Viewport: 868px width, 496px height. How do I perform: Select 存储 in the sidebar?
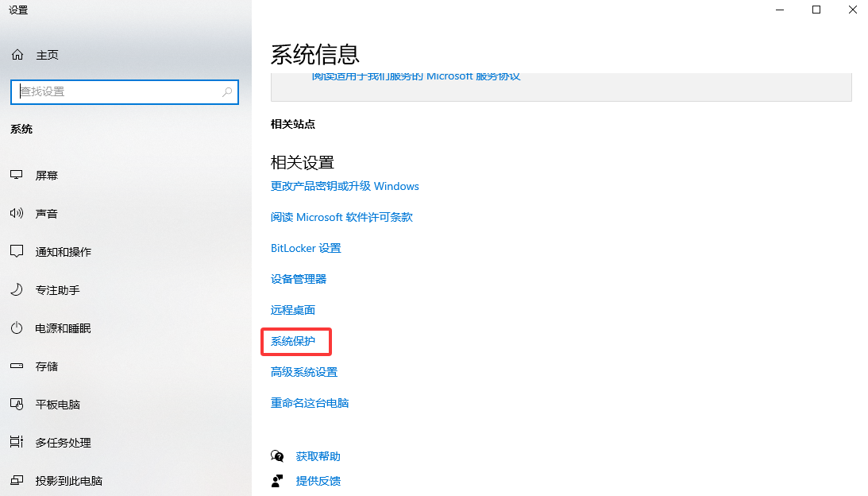point(47,366)
